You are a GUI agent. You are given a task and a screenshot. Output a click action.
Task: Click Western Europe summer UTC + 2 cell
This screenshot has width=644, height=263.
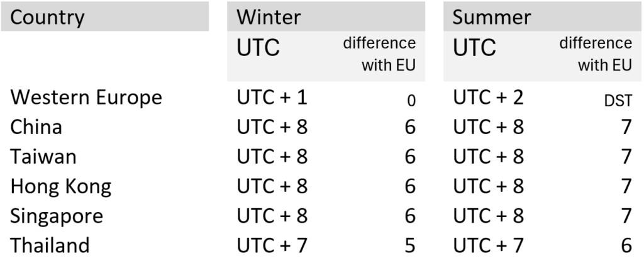pos(488,98)
